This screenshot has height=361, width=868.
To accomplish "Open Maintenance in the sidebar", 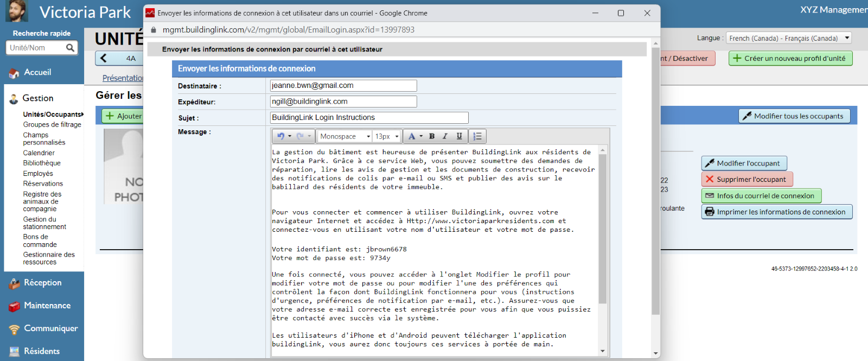I will coord(47,306).
